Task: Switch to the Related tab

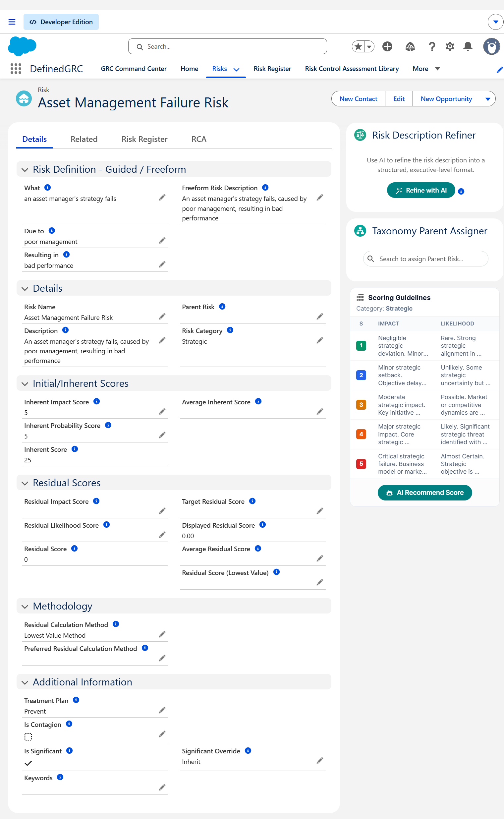Action: [84, 139]
